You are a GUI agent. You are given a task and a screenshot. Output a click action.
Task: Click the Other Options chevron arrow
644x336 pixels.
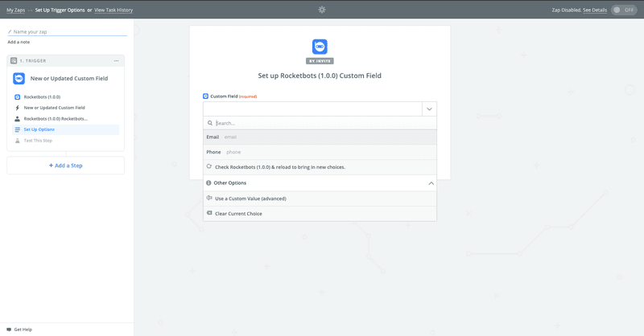(431, 183)
